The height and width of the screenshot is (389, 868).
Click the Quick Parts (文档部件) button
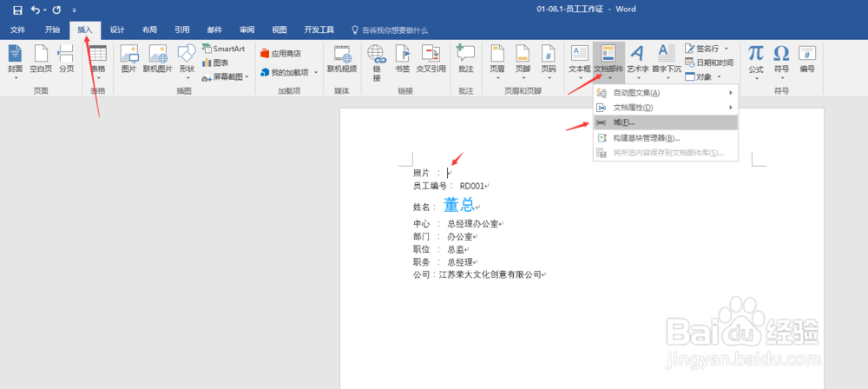pyautogui.click(x=608, y=62)
